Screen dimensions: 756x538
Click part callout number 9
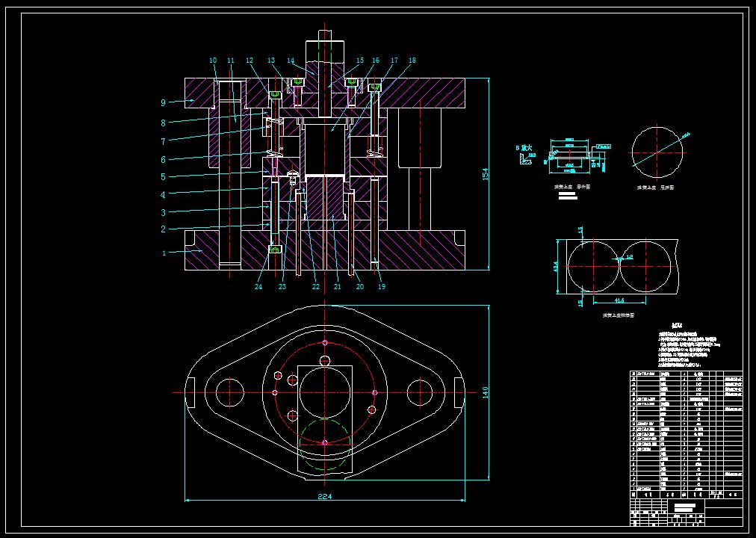[x=163, y=102]
